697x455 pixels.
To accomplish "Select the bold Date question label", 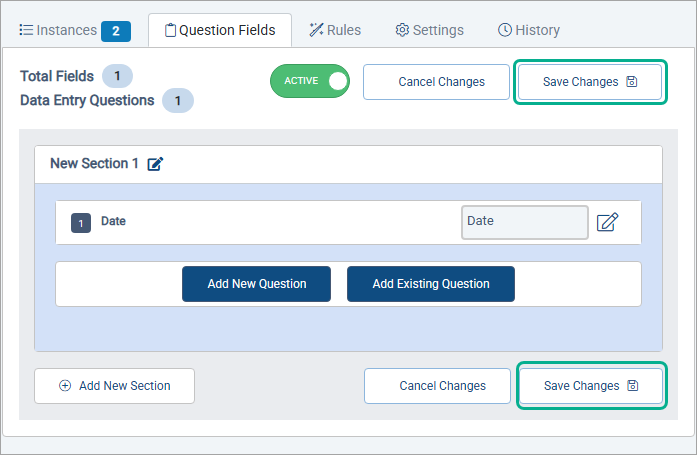I will [113, 222].
